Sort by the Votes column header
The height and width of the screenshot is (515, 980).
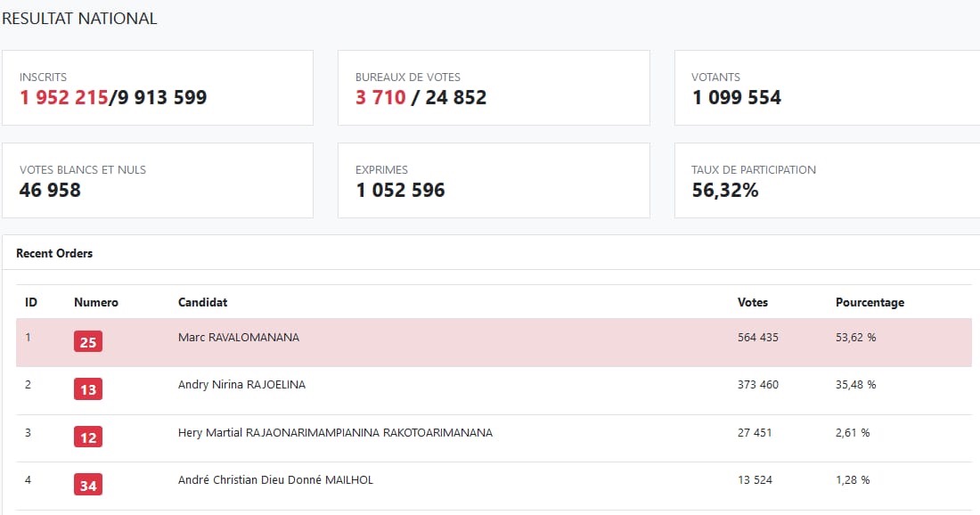(x=753, y=303)
